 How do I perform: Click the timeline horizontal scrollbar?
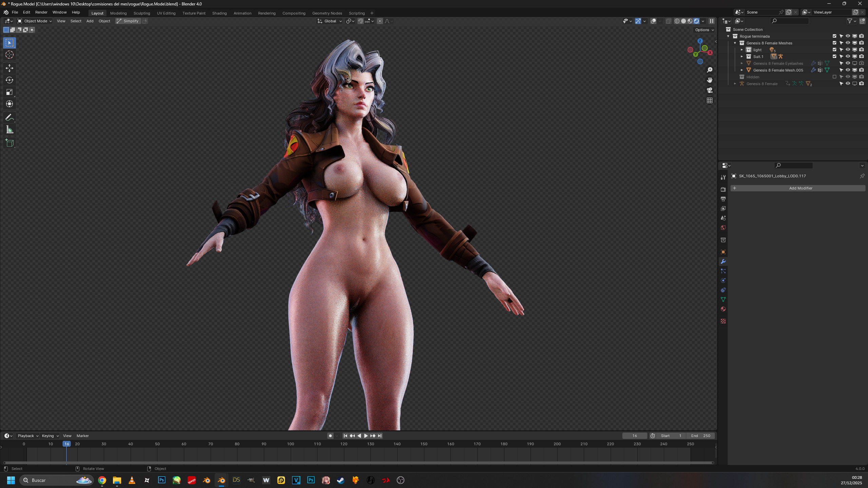point(359,463)
